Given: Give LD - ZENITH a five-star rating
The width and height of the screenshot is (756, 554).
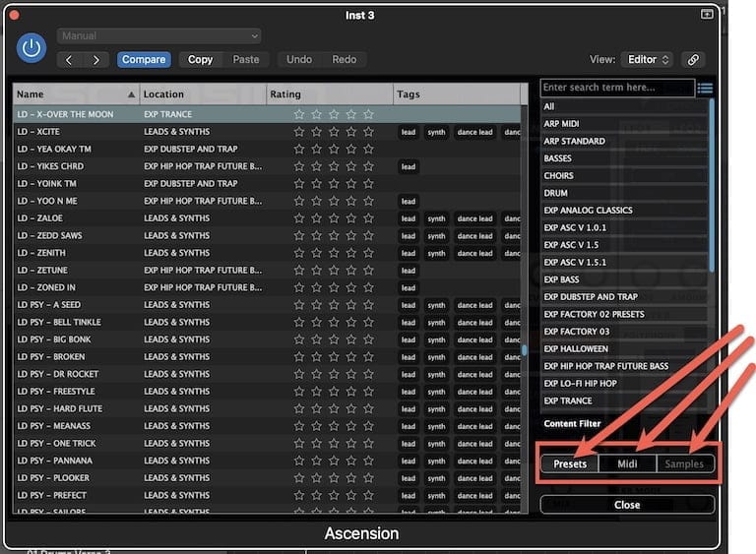Looking at the screenshot, I should click(x=368, y=253).
